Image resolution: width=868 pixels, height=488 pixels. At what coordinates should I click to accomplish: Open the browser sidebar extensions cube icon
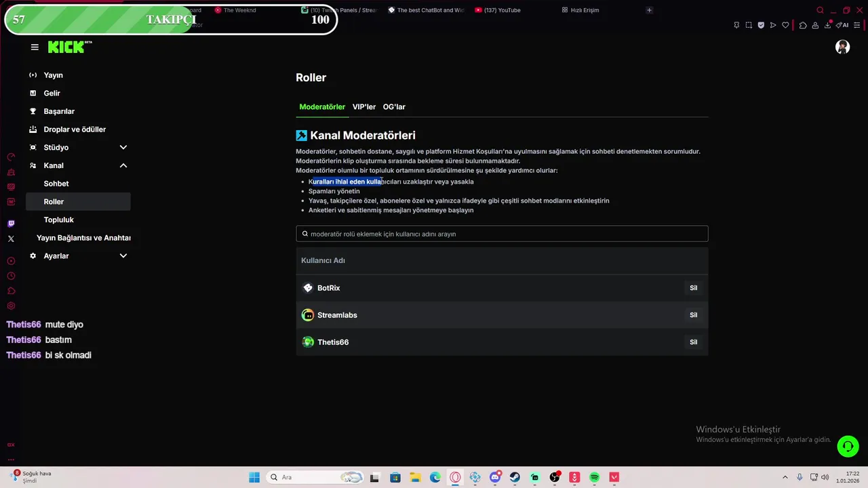pyautogui.click(x=11, y=291)
